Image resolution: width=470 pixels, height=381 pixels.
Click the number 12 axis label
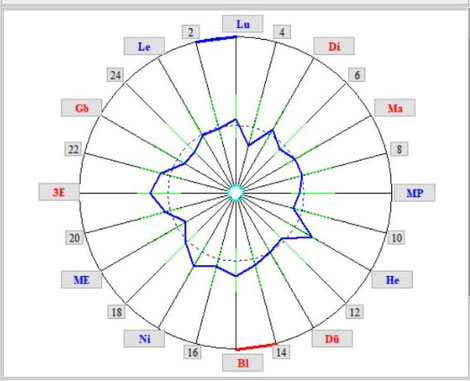pos(354,312)
